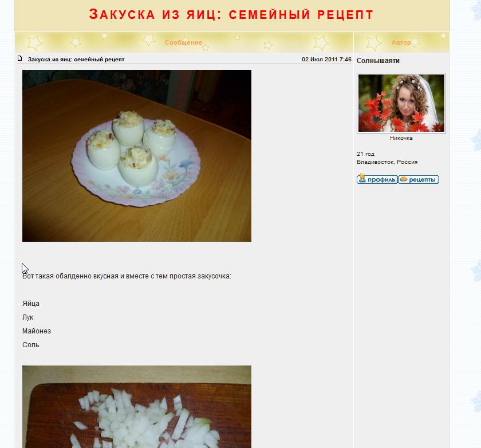Click the ingredient Майонез
The image size is (481, 448).
(37, 331)
